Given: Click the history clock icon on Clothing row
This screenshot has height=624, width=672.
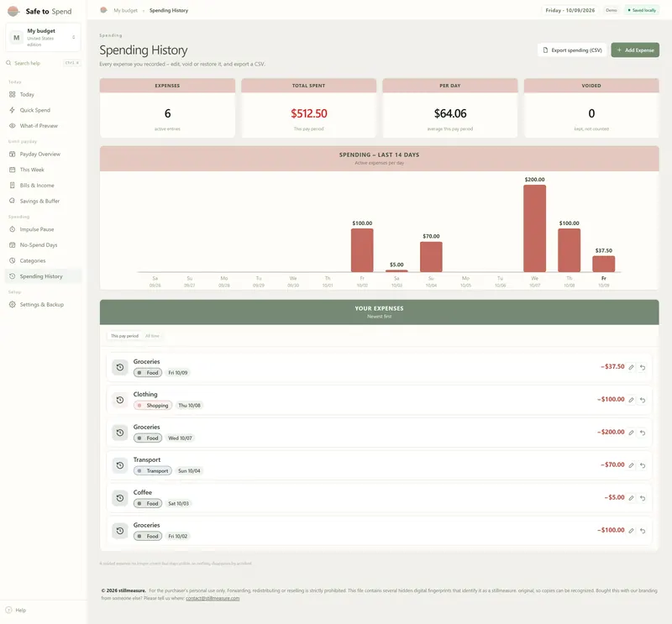Looking at the screenshot, I should 120,400.
